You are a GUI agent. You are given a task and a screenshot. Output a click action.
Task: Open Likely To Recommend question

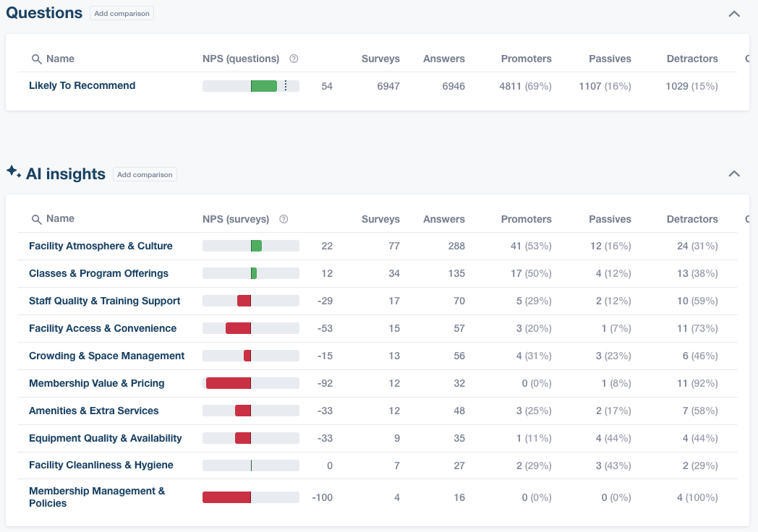click(82, 85)
